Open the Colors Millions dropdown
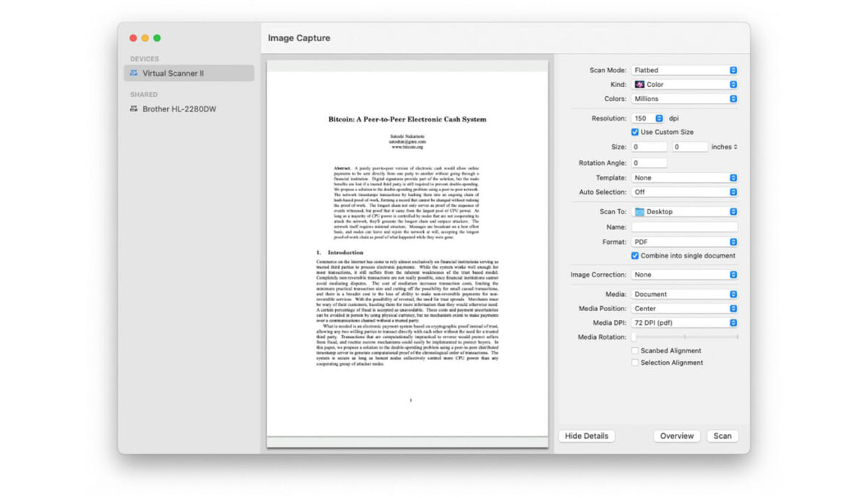The width and height of the screenshot is (868, 498). tap(684, 98)
